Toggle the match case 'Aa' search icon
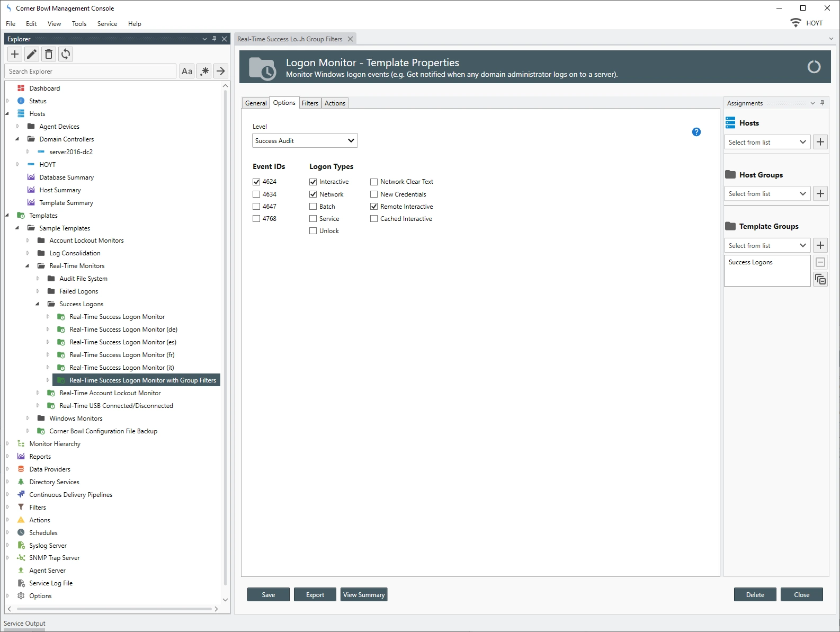 187,71
